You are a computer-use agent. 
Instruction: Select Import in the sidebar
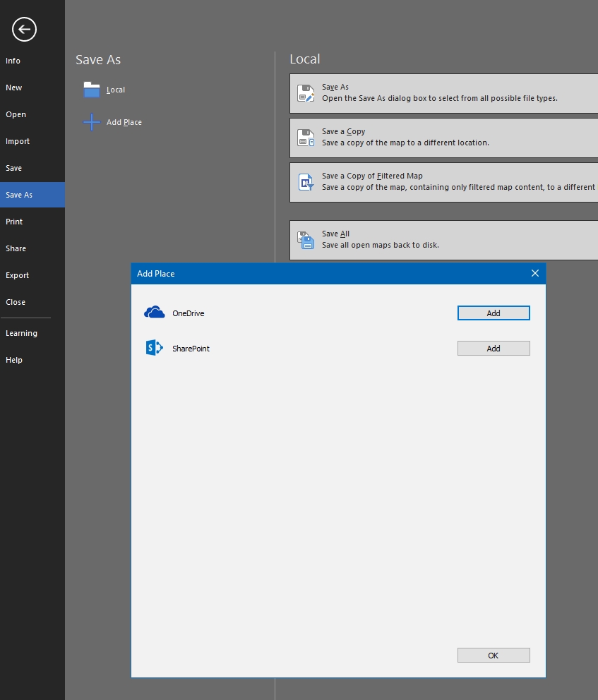18,141
